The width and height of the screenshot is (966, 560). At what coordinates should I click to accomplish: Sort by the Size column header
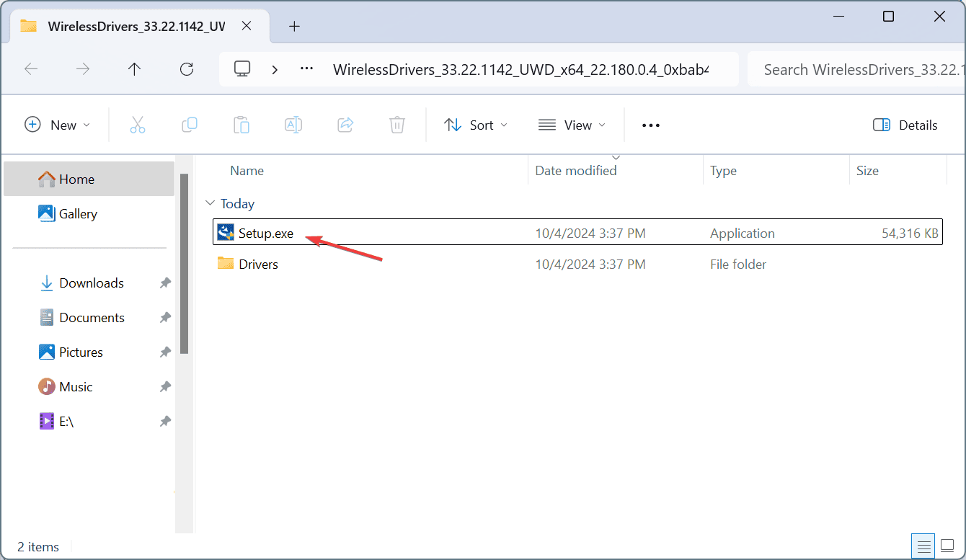click(x=867, y=171)
